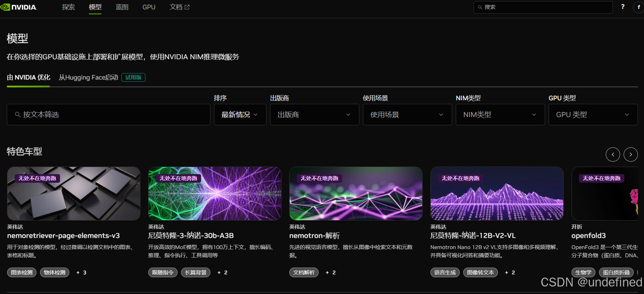644x294 pixels.
Task: Expand the 出版商 dropdown
Action: (315, 115)
